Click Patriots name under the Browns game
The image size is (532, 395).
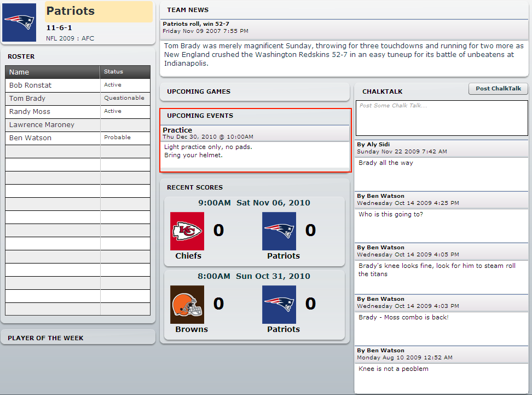[284, 329]
